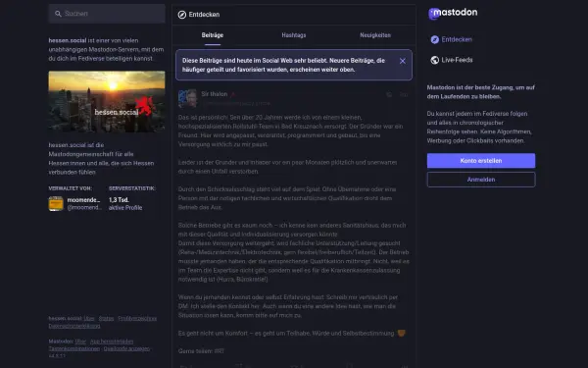Switch to the Beiträge tab
Image resolution: width=588 pixels, height=368 pixels.
213,35
